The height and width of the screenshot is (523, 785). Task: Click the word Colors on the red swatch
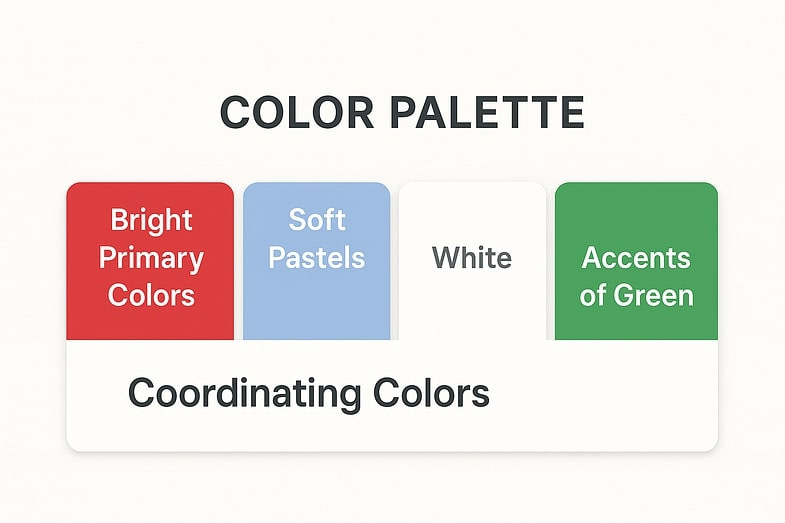151,295
